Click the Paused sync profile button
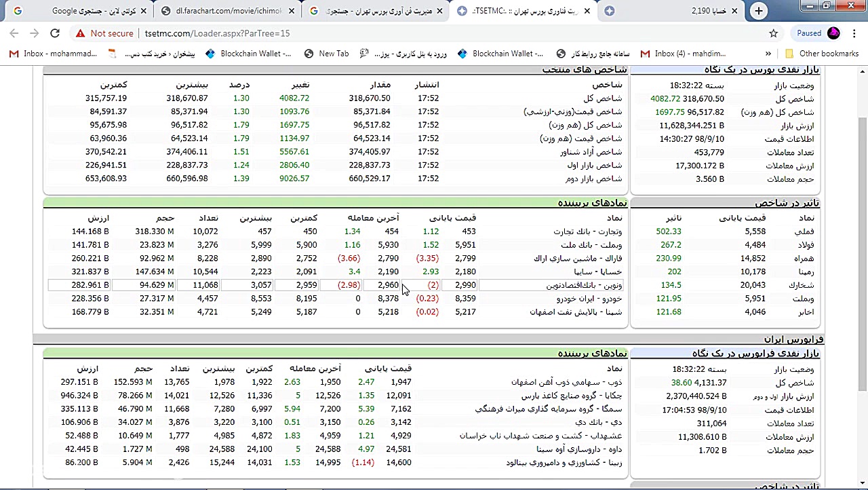The width and height of the screenshot is (868, 490). 808,33
